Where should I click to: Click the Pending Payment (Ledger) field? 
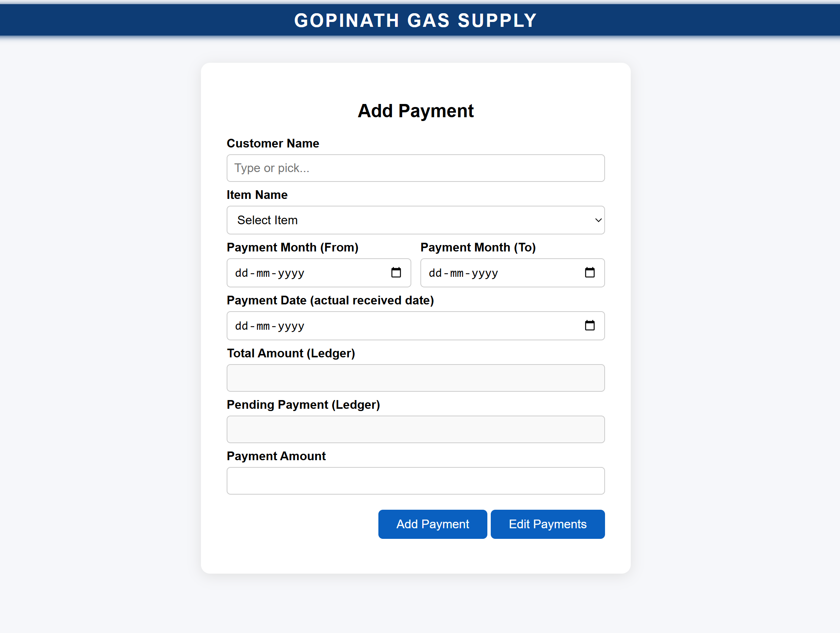415,430
